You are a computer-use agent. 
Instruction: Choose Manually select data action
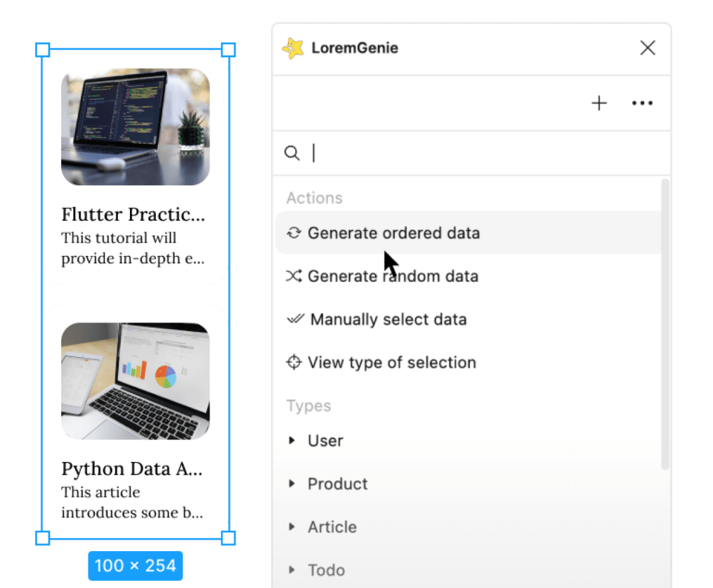click(x=469, y=319)
